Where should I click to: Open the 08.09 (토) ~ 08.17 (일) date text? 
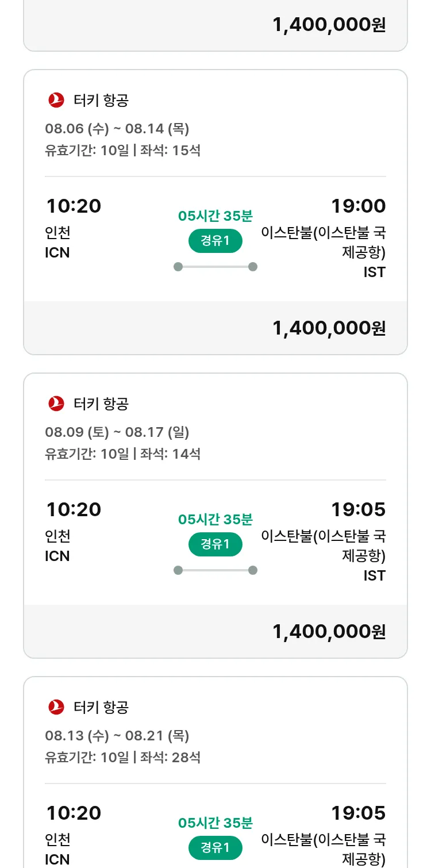pyautogui.click(x=117, y=432)
